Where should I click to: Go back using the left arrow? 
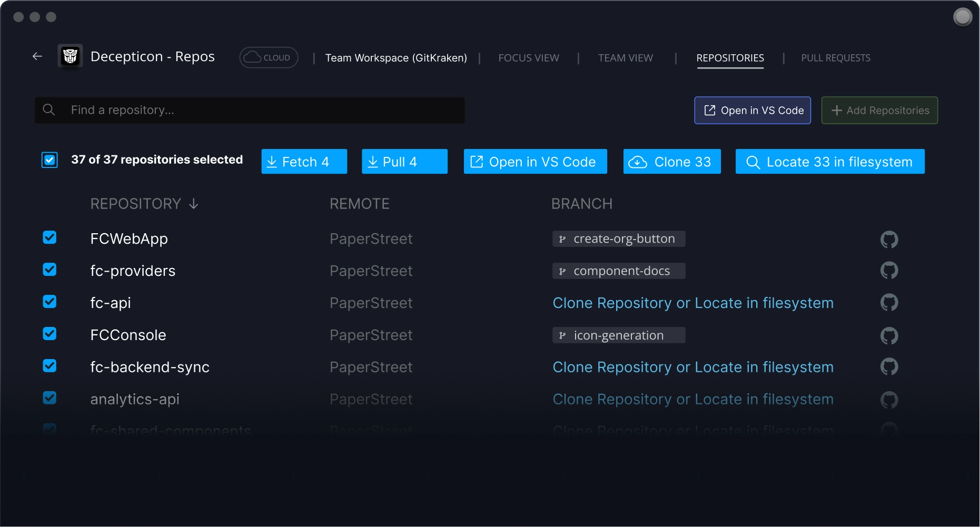[37, 56]
